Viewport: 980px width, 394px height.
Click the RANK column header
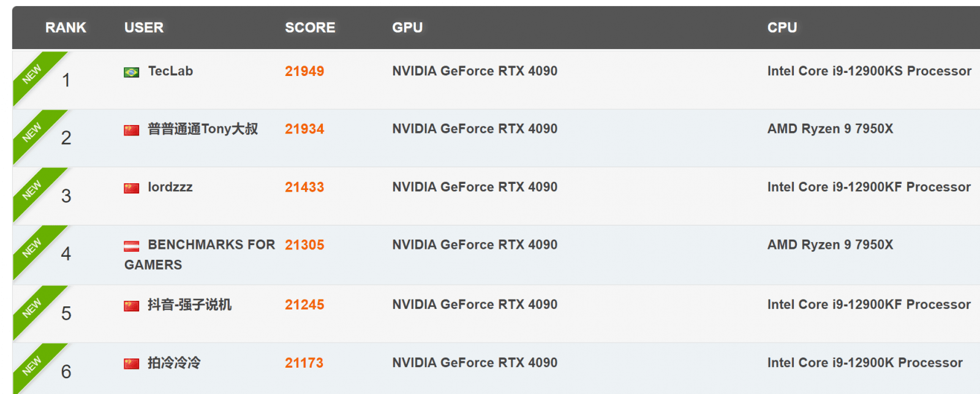66,28
